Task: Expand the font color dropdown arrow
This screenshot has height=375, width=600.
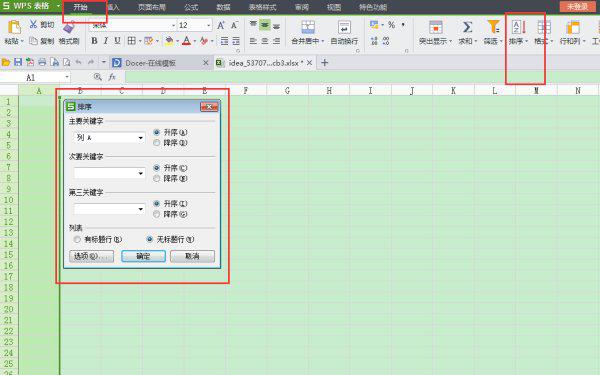Action: pos(195,41)
